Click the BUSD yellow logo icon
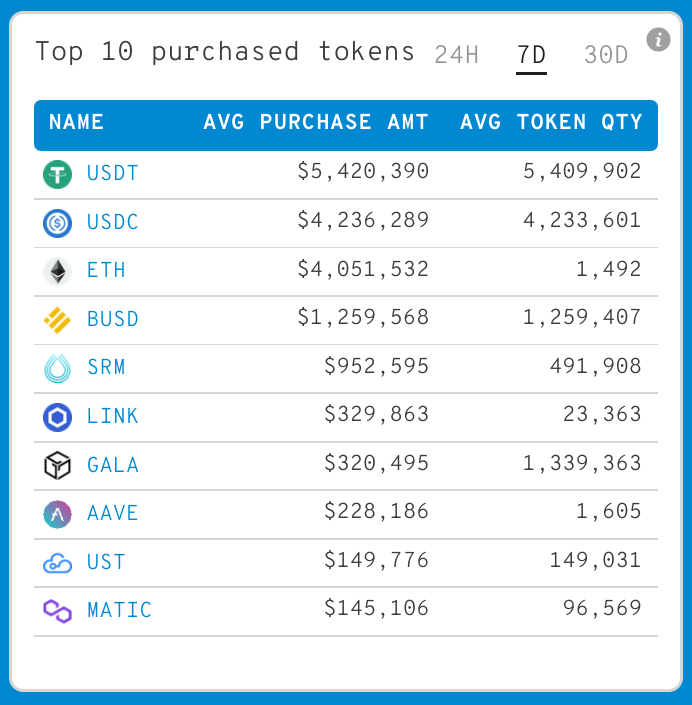This screenshot has width=692, height=705. (x=58, y=320)
